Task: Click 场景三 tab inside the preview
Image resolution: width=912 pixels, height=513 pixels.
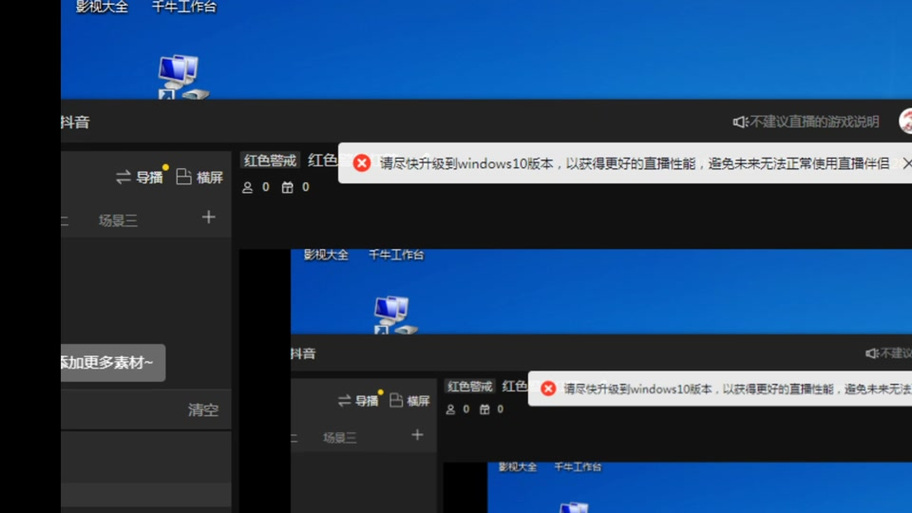Action: click(340, 438)
